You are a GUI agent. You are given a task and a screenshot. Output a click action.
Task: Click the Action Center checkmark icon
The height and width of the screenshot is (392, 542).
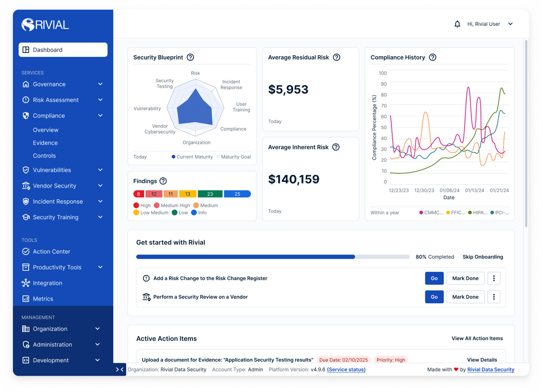tap(25, 251)
